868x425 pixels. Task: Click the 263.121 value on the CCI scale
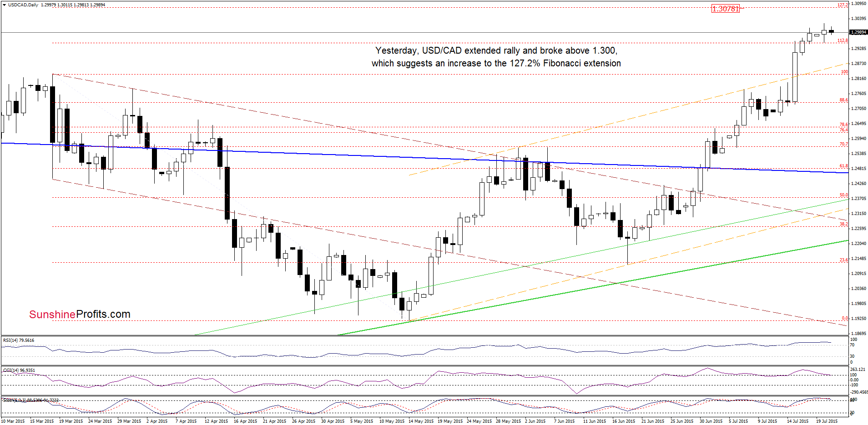tap(858, 370)
